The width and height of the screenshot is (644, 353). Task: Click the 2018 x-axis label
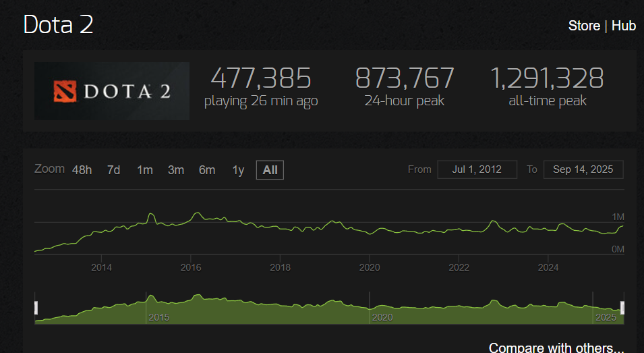[280, 267]
